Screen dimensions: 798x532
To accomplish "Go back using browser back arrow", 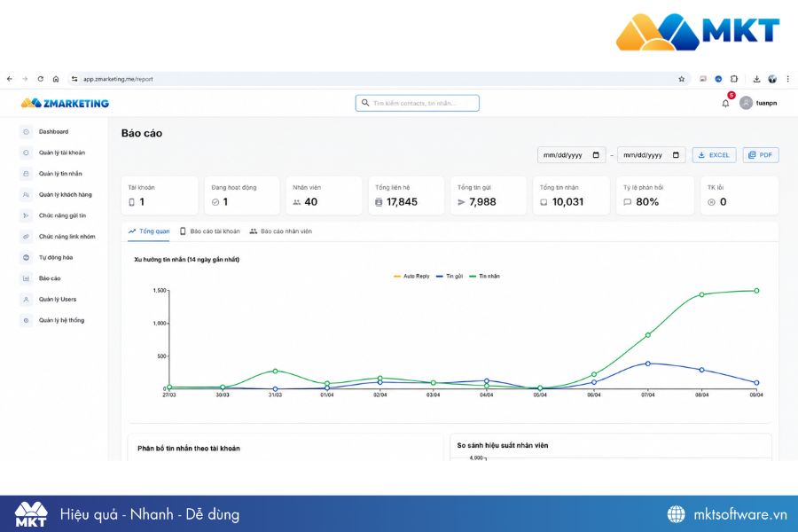I will point(10,79).
